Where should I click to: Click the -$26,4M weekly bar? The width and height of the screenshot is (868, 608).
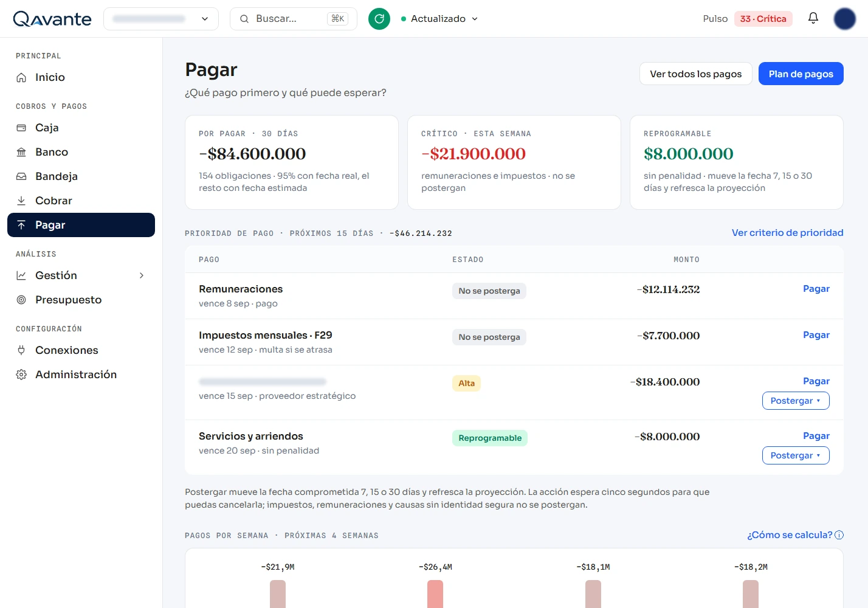(435, 594)
